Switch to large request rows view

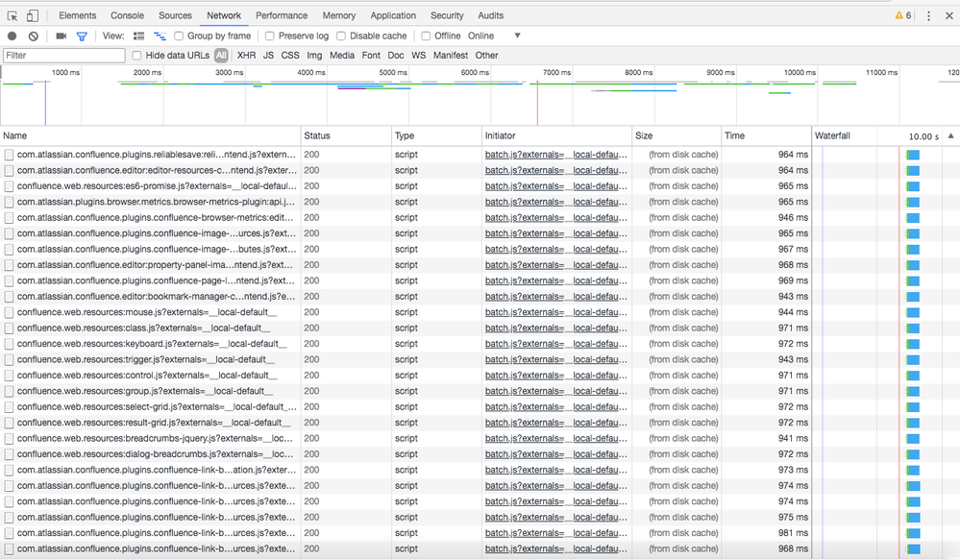[138, 36]
